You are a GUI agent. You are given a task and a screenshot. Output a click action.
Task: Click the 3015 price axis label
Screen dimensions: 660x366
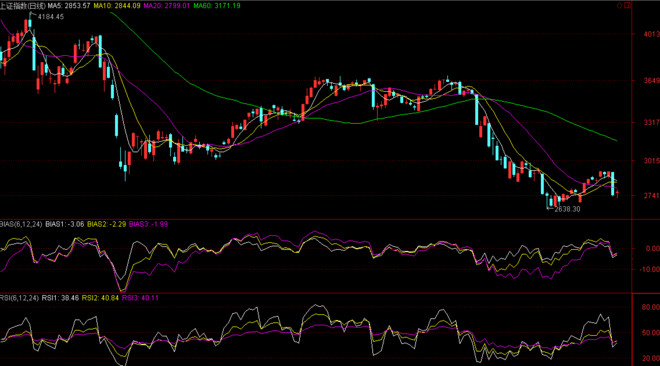(652, 161)
